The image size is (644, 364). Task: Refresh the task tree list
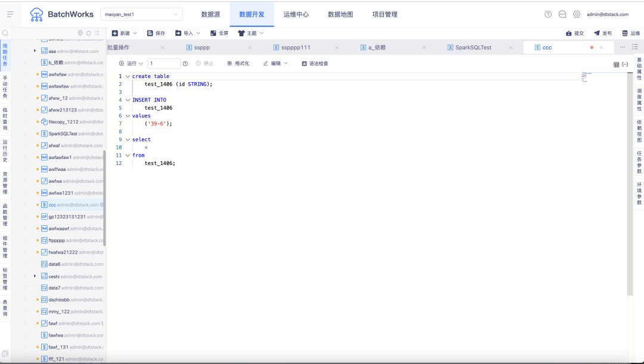(89, 33)
